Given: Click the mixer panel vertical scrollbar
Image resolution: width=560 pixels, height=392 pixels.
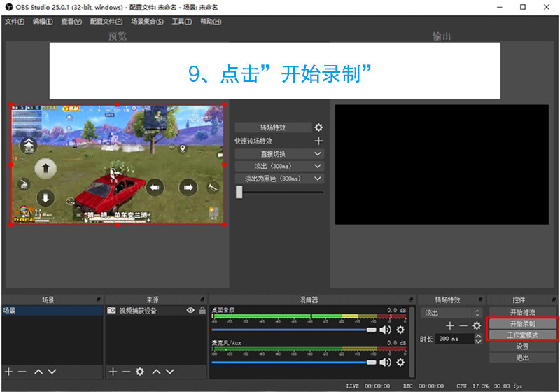Looking at the screenshot, I should coord(412,342).
